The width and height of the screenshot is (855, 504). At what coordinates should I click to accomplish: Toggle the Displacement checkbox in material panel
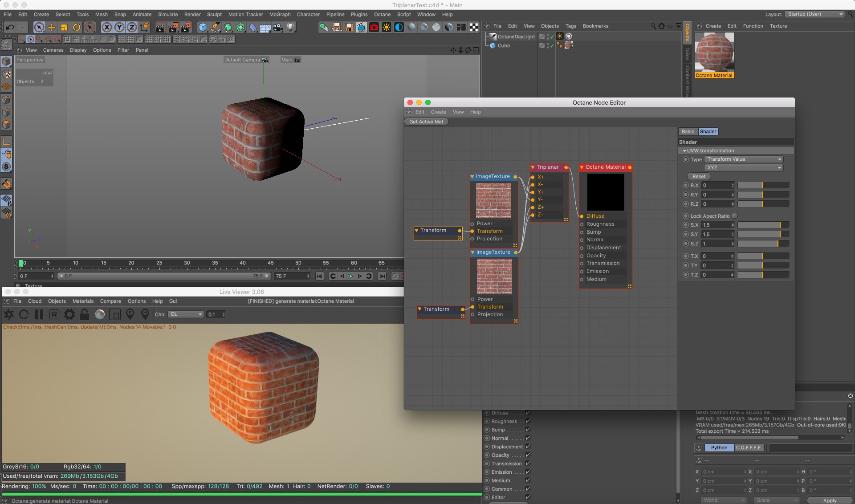(528, 447)
